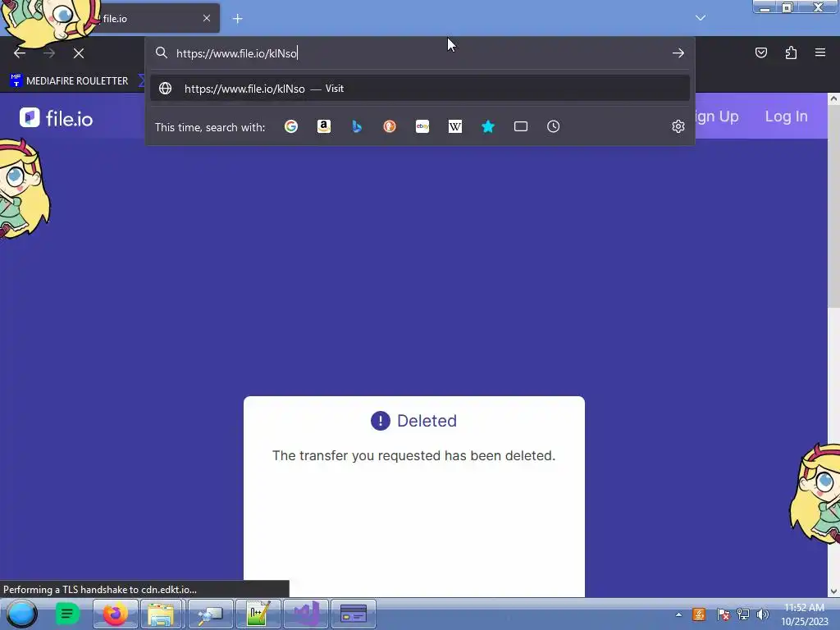Open the MEDIAFIRE ROULETTER bookmark
This screenshot has width=840, height=630.
pyautogui.click(x=70, y=81)
